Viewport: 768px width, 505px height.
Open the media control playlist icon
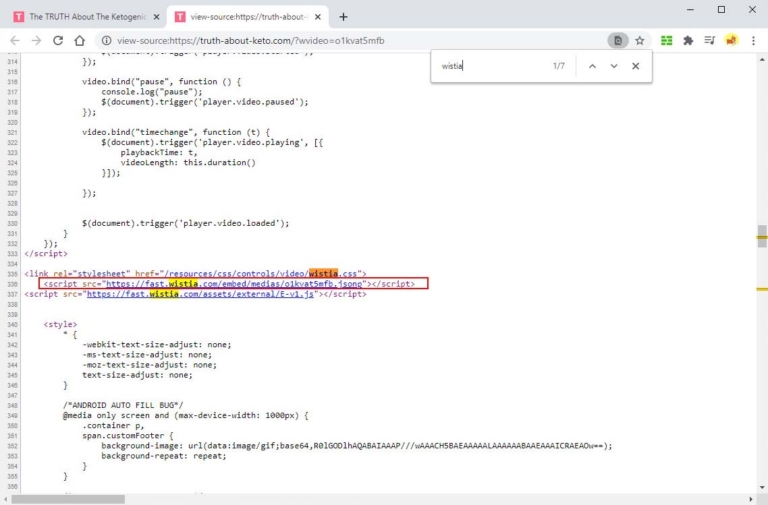click(x=709, y=40)
